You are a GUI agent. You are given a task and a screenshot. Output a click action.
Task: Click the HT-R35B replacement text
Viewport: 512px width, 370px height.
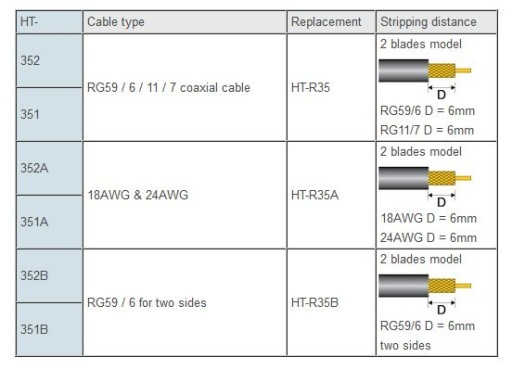click(x=315, y=303)
